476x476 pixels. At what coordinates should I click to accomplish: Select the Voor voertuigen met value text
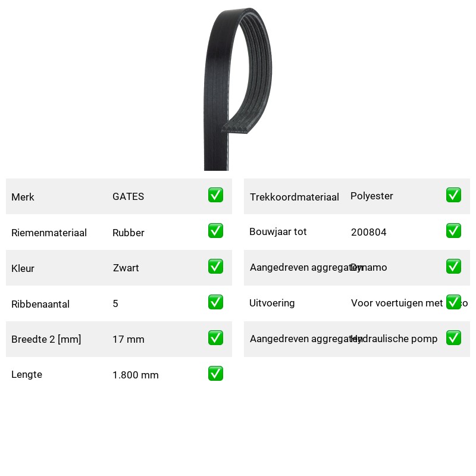click(x=397, y=303)
